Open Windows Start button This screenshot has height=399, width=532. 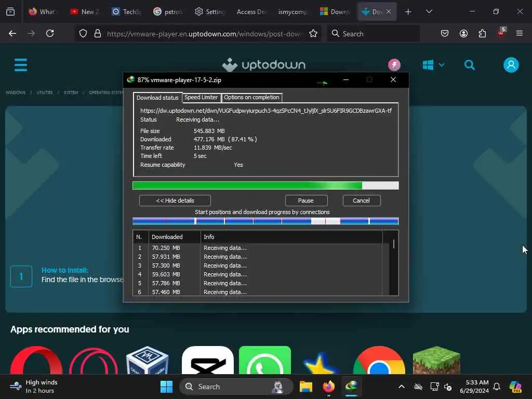click(166, 387)
